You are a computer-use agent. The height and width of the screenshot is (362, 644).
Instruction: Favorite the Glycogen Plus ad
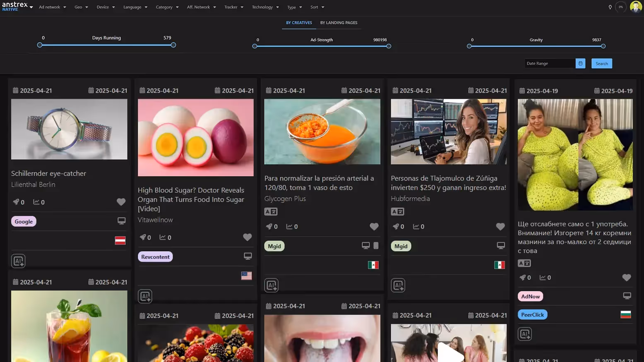click(374, 226)
